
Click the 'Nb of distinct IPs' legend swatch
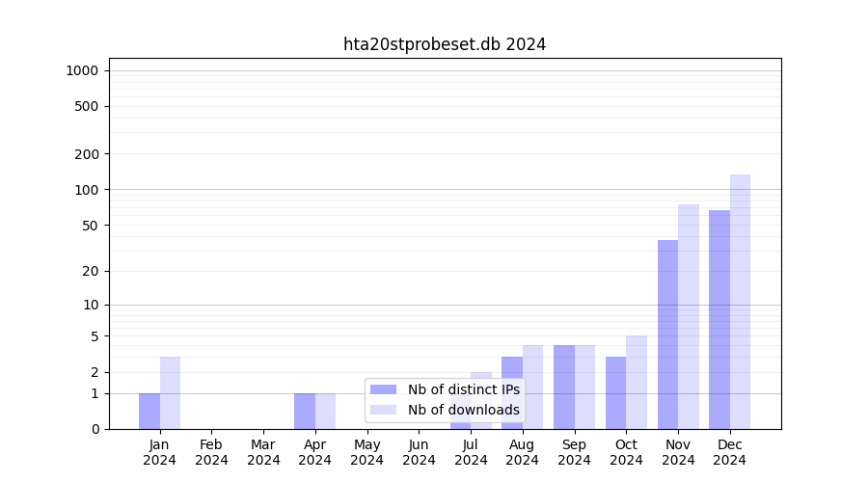tap(383, 389)
